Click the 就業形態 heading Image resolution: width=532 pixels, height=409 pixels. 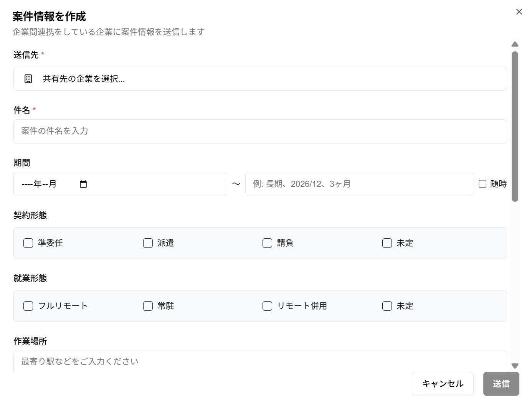[x=30, y=279]
